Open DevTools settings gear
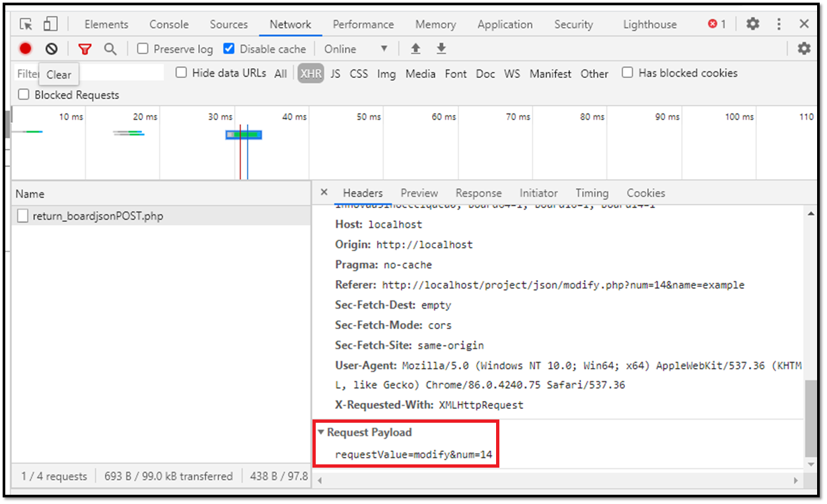 tap(753, 24)
